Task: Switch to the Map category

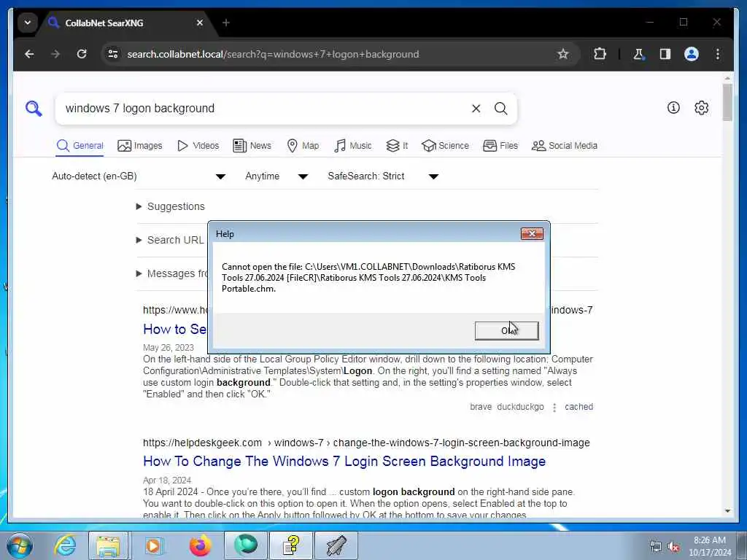Action: click(x=303, y=146)
